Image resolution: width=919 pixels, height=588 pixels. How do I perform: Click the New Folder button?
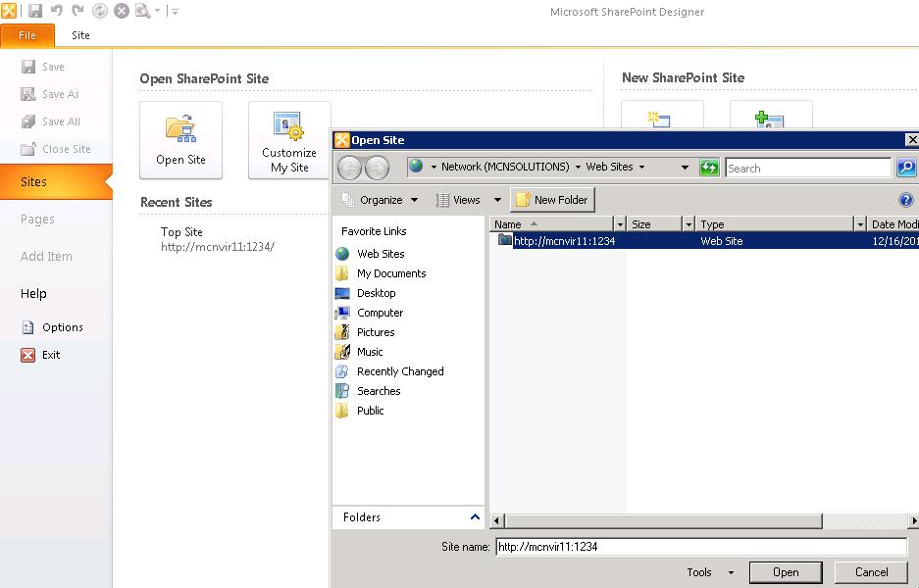[553, 200]
